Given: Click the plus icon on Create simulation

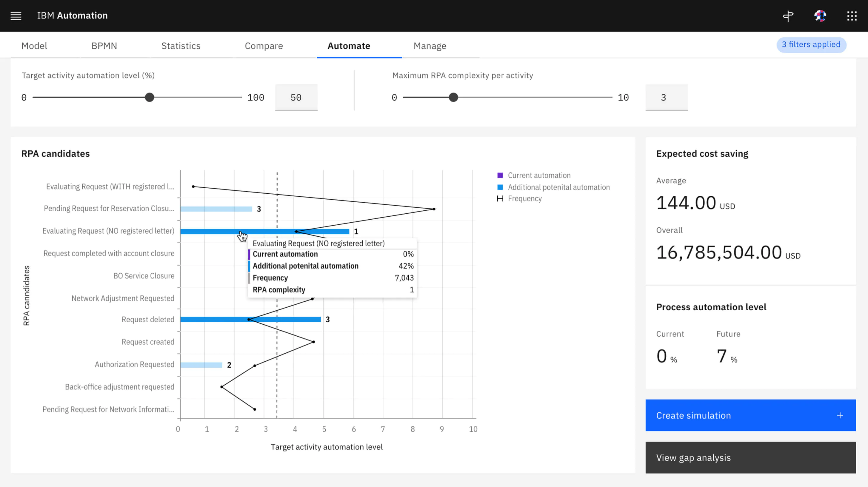Looking at the screenshot, I should [x=840, y=415].
